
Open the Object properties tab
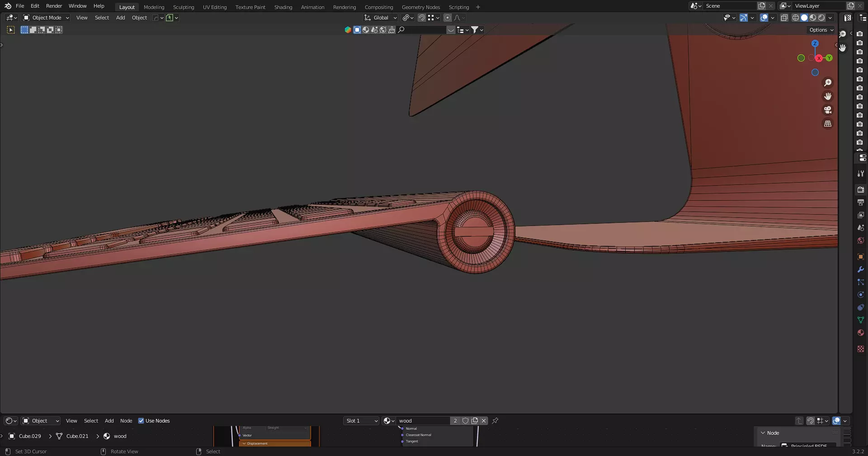[x=861, y=257]
